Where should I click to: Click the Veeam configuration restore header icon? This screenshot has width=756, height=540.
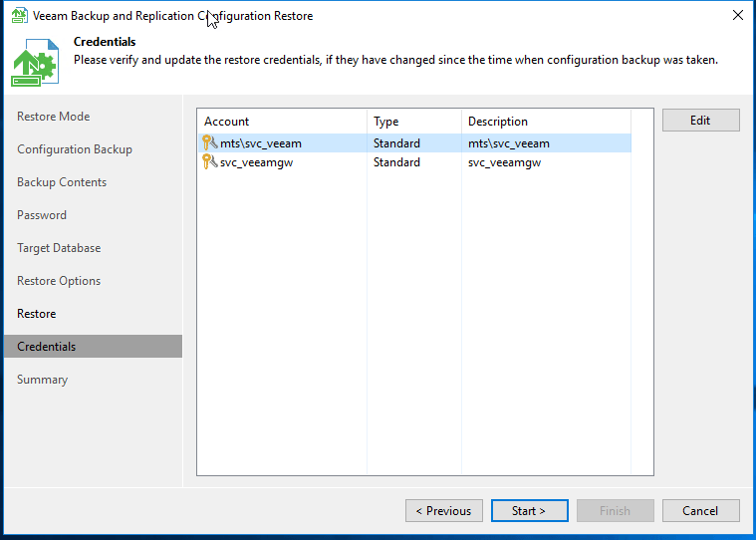point(34,62)
